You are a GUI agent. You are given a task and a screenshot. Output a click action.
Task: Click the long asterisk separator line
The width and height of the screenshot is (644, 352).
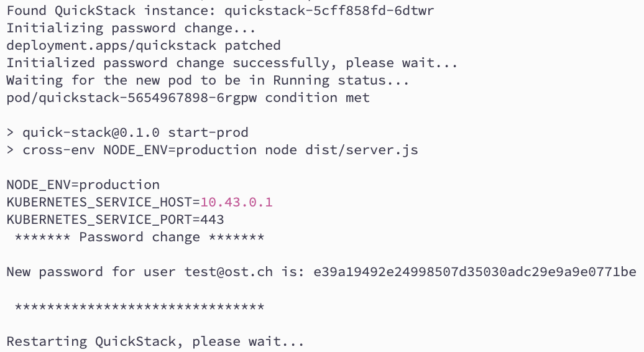(139, 307)
